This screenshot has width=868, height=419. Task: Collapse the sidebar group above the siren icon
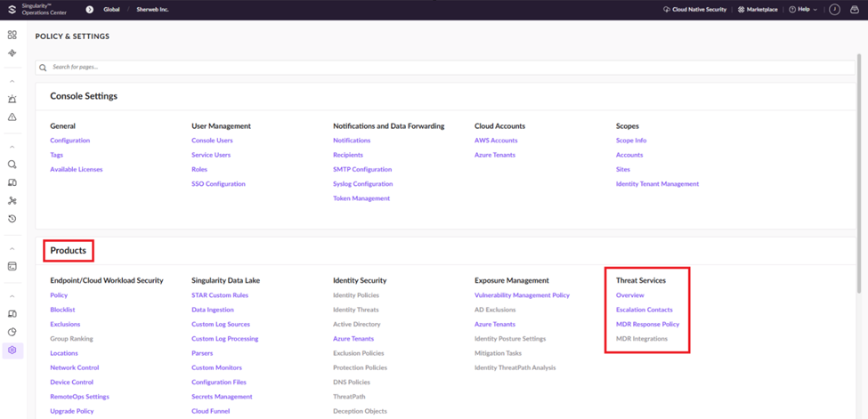[12, 82]
